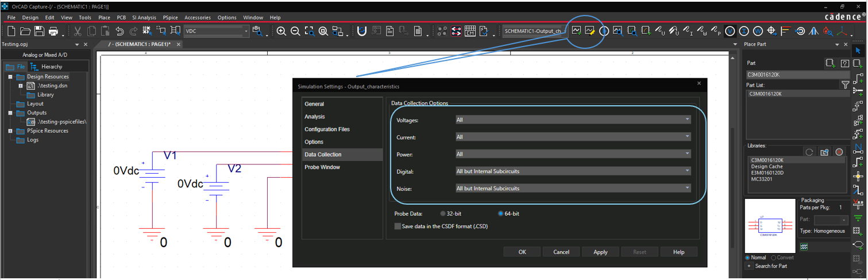Click OK in Simulation Settings
This screenshot has height=280, width=868.
pyautogui.click(x=522, y=252)
